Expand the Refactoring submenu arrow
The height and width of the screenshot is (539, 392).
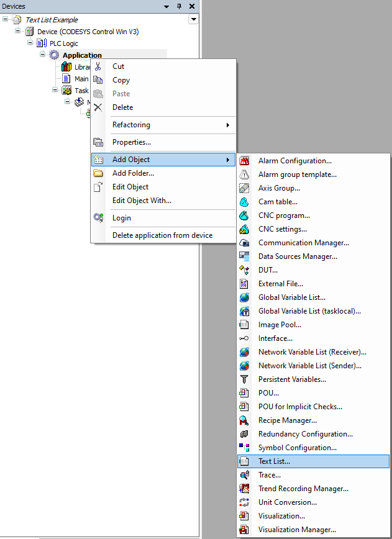coord(227,125)
